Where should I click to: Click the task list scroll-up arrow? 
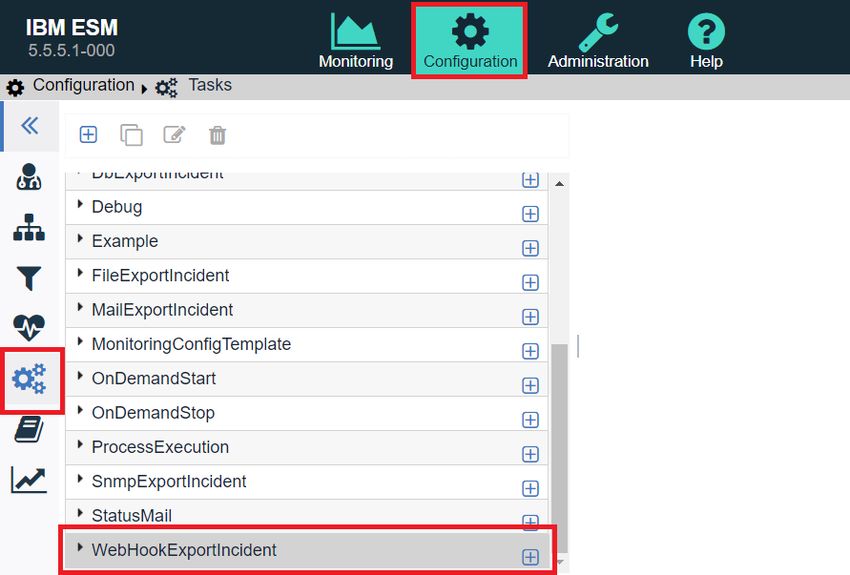pyautogui.click(x=559, y=184)
